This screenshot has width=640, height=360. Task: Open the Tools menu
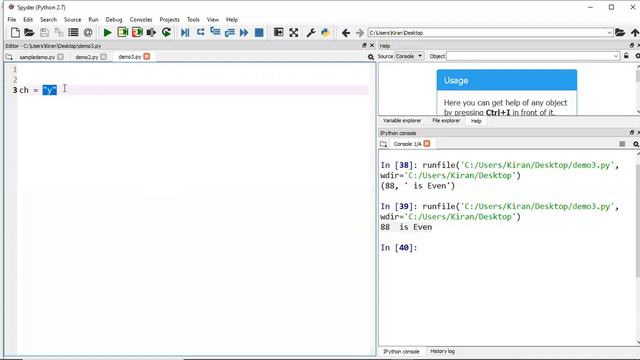point(193,20)
